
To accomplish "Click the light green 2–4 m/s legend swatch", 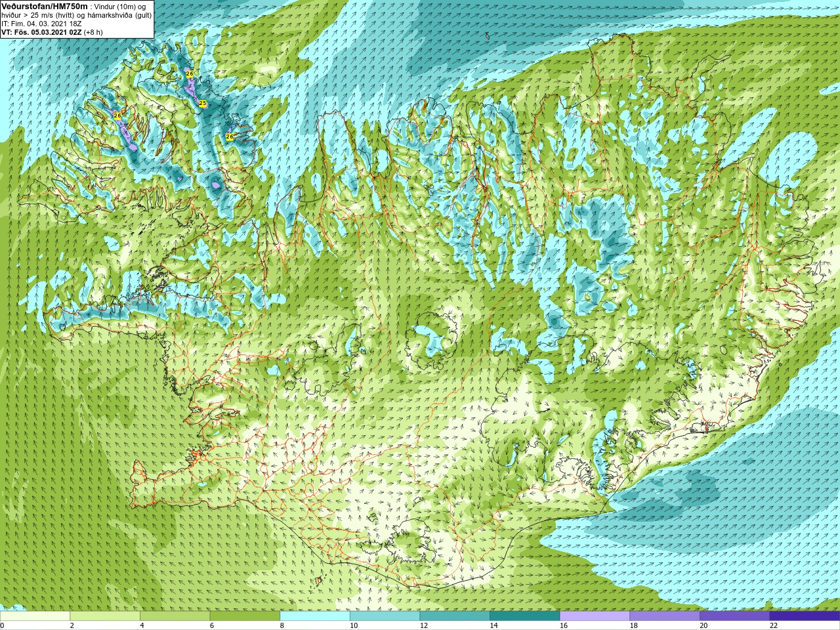I will coord(105,616).
